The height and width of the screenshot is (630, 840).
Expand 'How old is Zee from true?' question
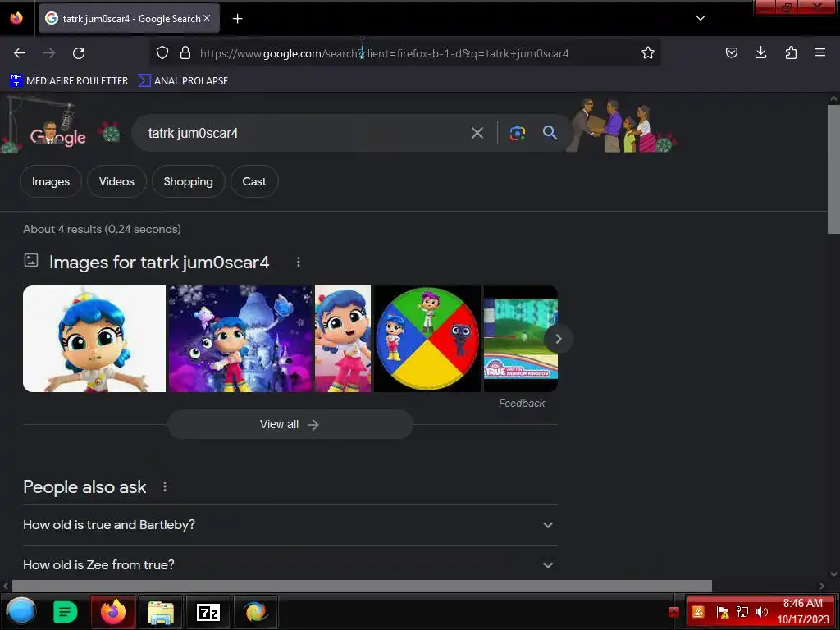tap(290, 564)
